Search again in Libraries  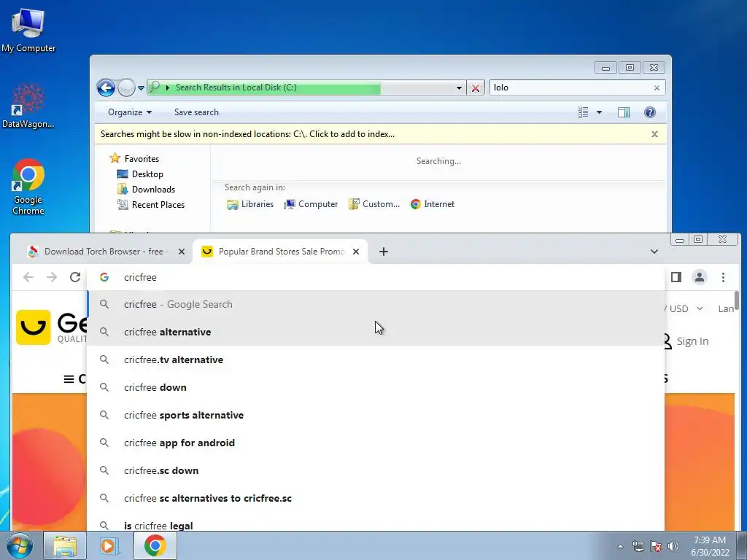pyautogui.click(x=250, y=204)
